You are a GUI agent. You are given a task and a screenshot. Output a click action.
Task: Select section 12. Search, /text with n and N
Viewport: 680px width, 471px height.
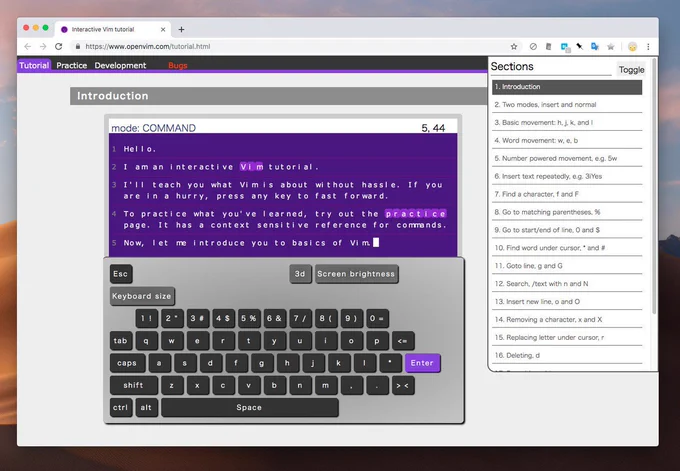point(567,284)
